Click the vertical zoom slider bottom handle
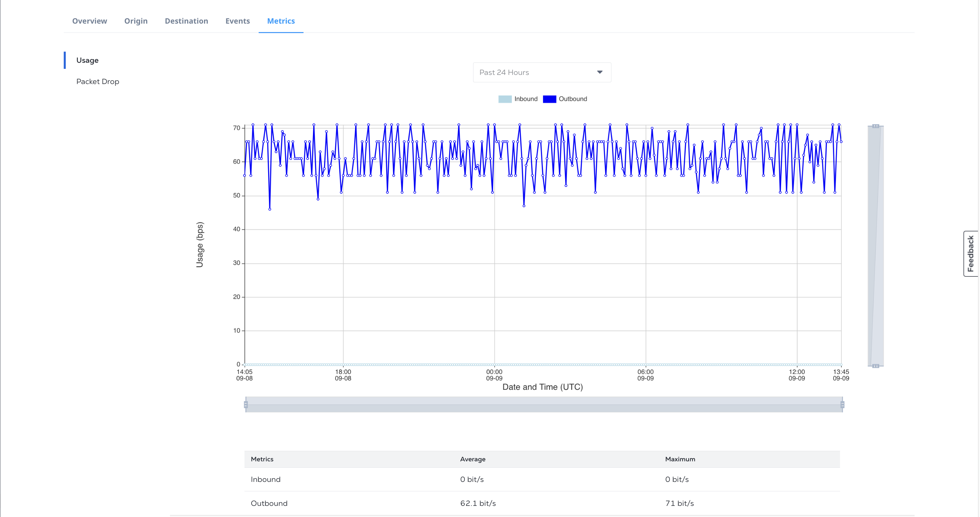The image size is (980, 517). coord(875,366)
